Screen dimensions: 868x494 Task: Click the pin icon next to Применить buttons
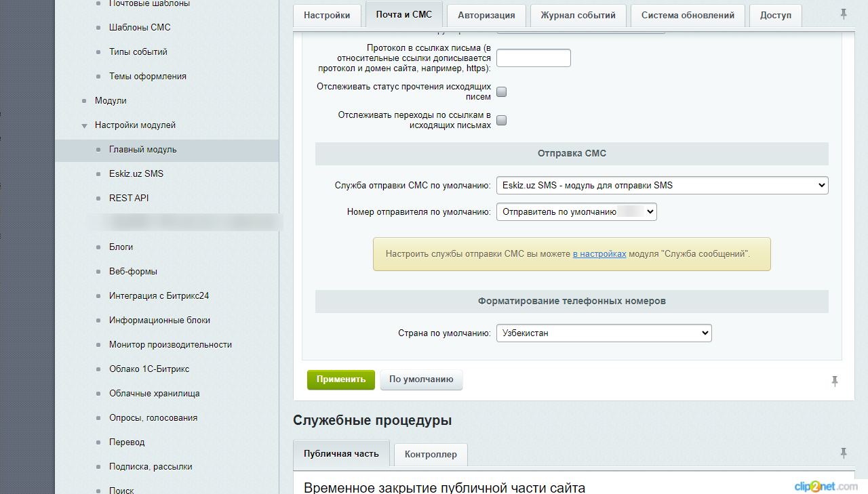[x=835, y=381]
